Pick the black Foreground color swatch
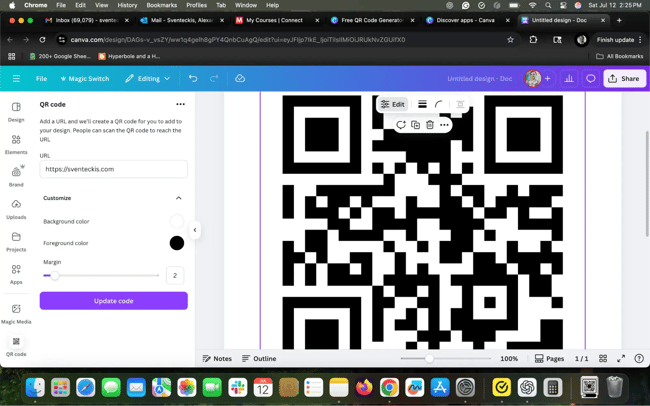Viewport: 650px width, 406px height. click(x=177, y=243)
